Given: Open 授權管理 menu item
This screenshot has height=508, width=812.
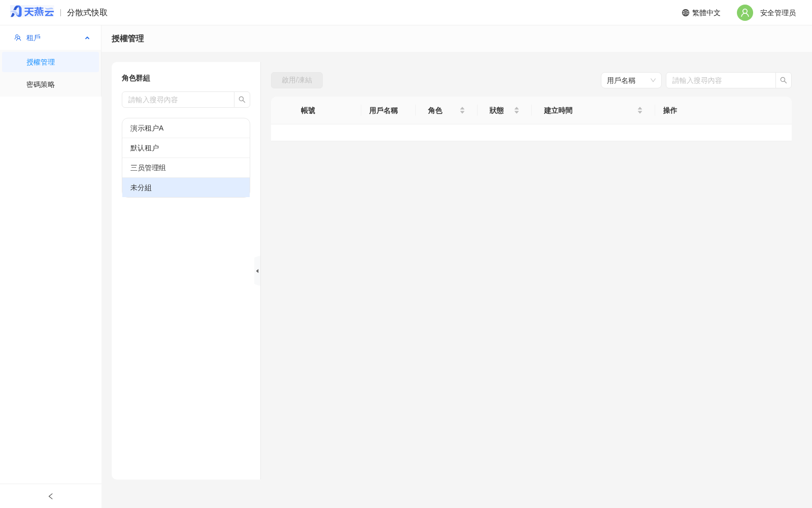Looking at the screenshot, I should [51, 62].
